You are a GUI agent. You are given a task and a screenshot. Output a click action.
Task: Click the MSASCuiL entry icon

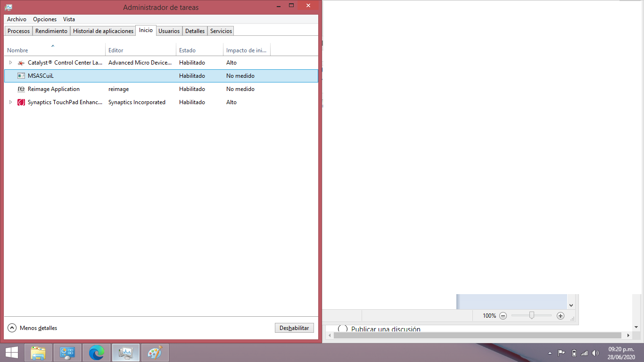(x=21, y=76)
